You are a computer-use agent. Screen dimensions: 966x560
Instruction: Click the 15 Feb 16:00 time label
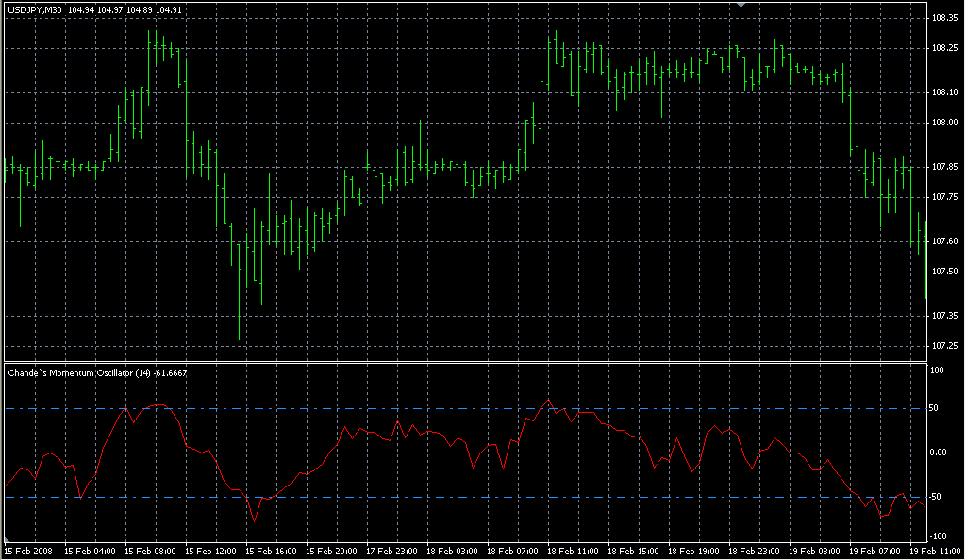click(270, 552)
